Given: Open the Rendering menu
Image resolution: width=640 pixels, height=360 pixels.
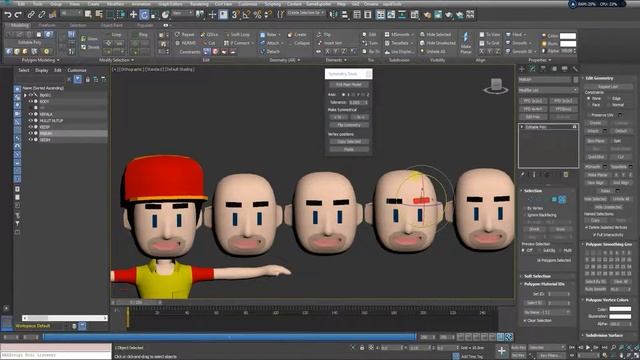Looking at the screenshot, I should [x=199, y=4].
